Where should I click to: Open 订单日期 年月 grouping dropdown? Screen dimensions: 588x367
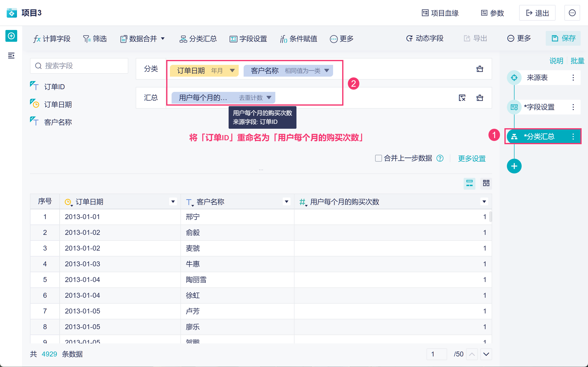pyautogui.click(x=232, y=71)
